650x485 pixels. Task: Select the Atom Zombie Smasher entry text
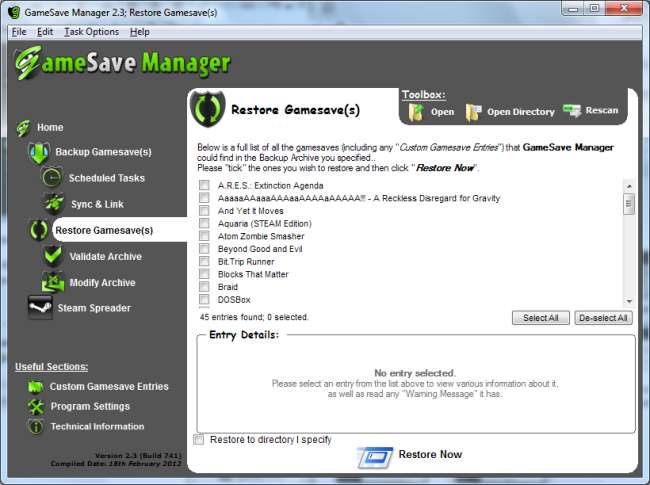point(261,236)
